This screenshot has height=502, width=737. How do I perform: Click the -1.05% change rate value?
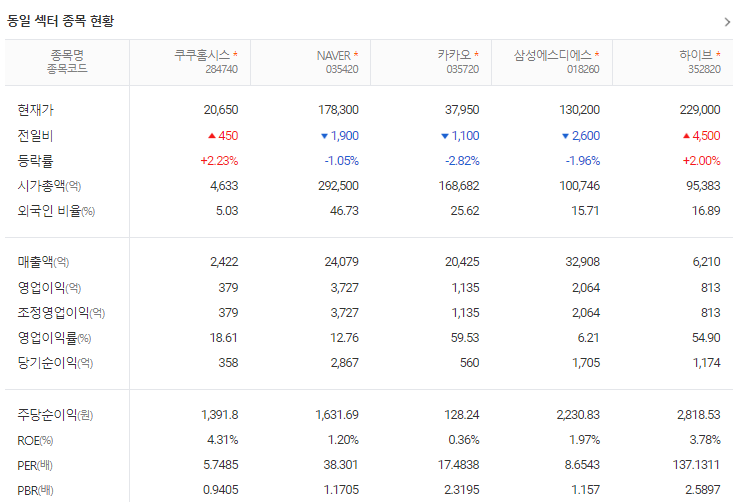coord(341,161)
